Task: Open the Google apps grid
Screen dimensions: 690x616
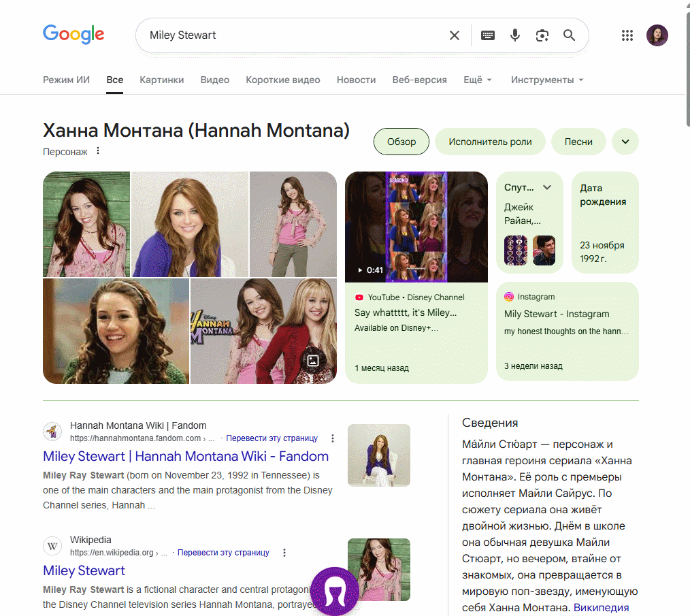Action: click(627, 35)
